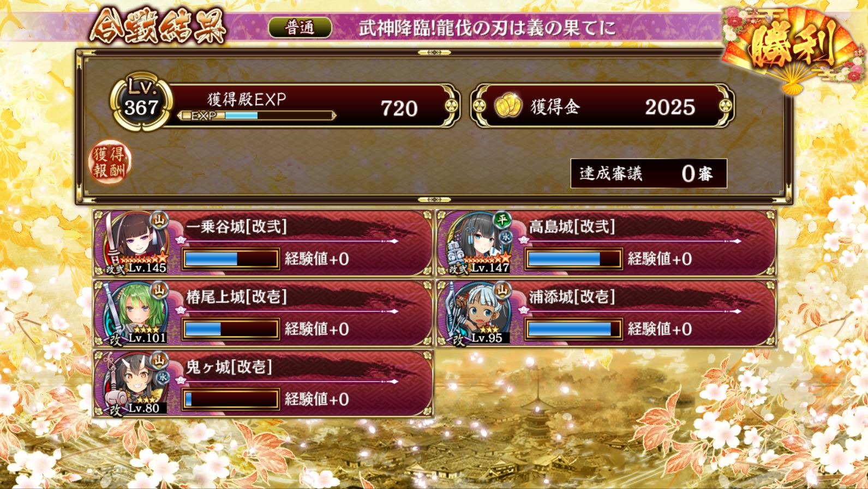Select 一乗谷城[改弐] character portrait
The height and width of the screenshot is (489, 868).
135,243
